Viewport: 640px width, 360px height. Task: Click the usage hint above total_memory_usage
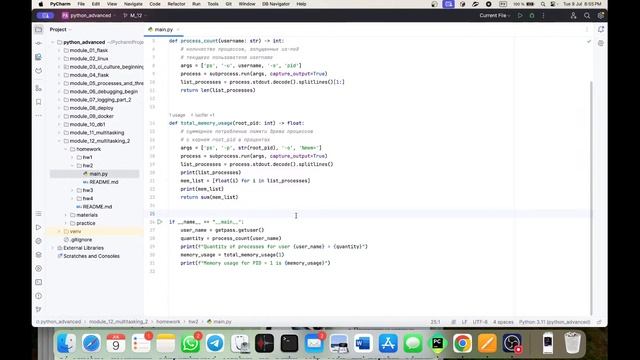[177, 115]
